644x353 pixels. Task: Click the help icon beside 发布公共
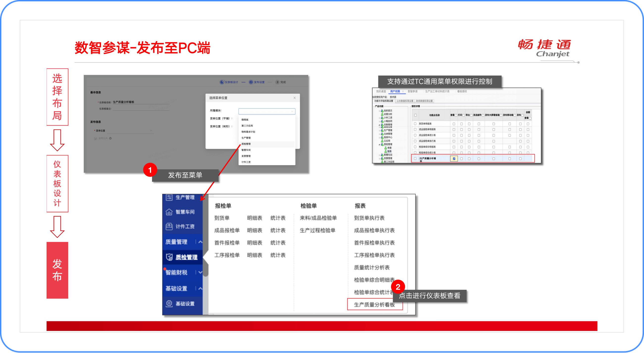pos(110,138)
